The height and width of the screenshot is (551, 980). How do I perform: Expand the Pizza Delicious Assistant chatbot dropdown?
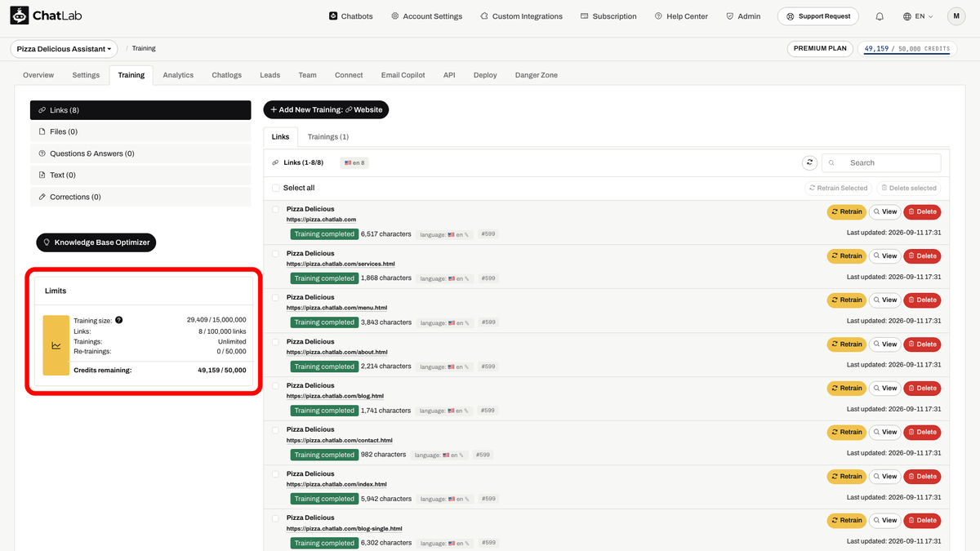coord(64,49)
